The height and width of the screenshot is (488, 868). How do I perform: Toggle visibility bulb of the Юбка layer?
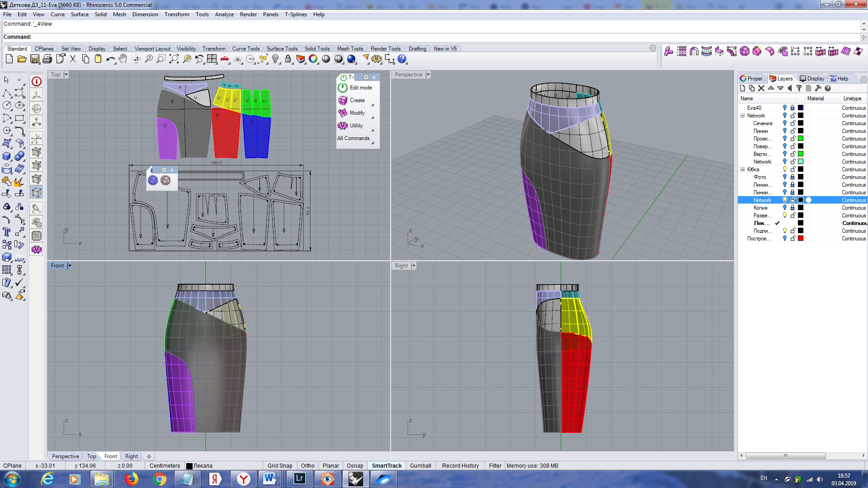785,169
